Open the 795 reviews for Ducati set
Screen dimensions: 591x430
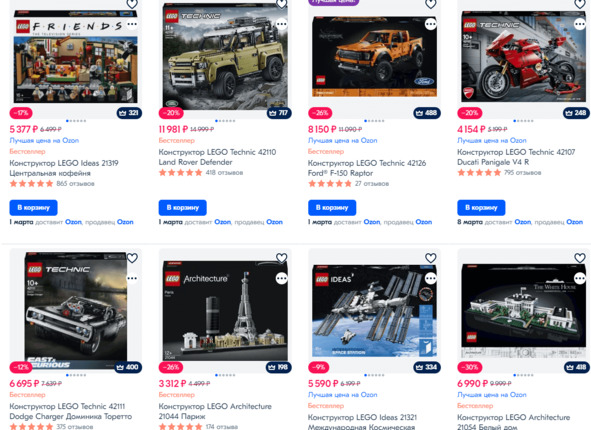(522, 173)
